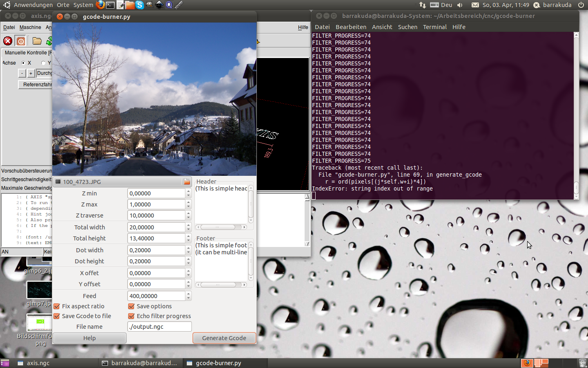This screenshot has height=368, width=588.
Task: Click the power session icon
Action: click(x=581, y=5)
